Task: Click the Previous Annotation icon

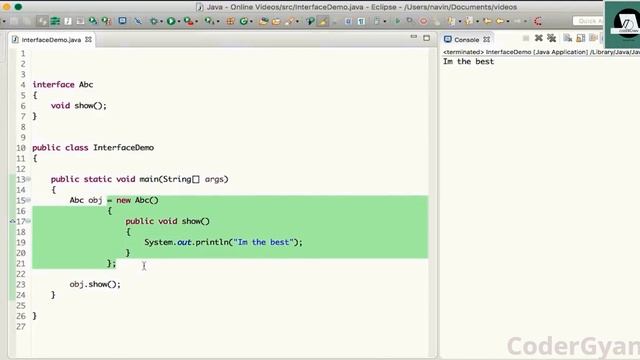Action: [x=469, y=21]
